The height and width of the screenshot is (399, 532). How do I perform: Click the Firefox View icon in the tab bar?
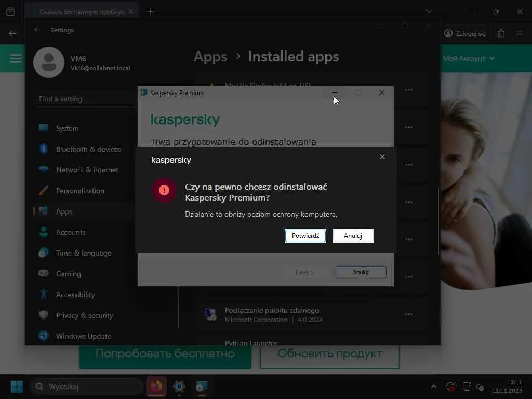click(x=10, y=11)
